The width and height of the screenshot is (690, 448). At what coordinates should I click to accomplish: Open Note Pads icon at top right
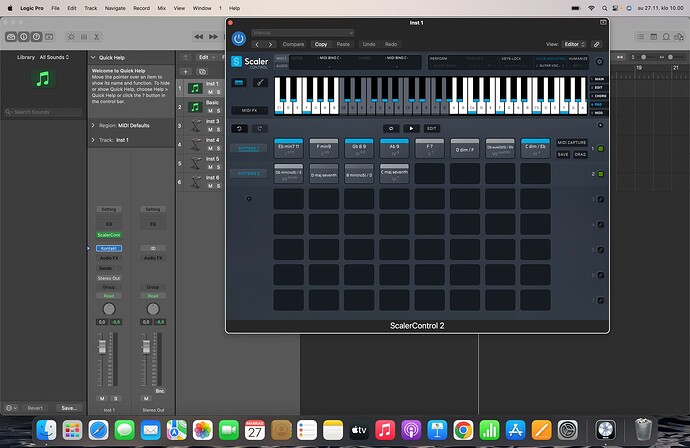[653, 37]
